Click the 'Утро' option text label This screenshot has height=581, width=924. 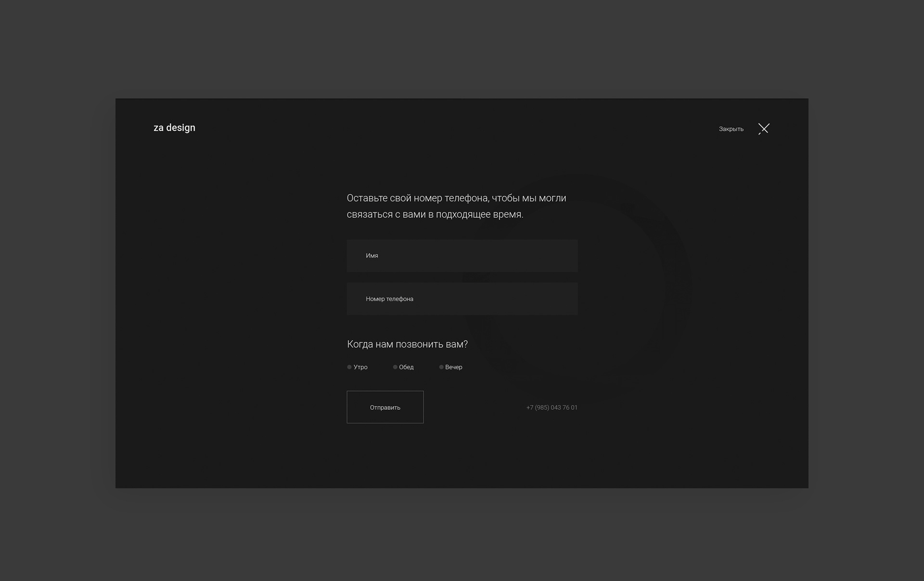[x=360, y=367]
